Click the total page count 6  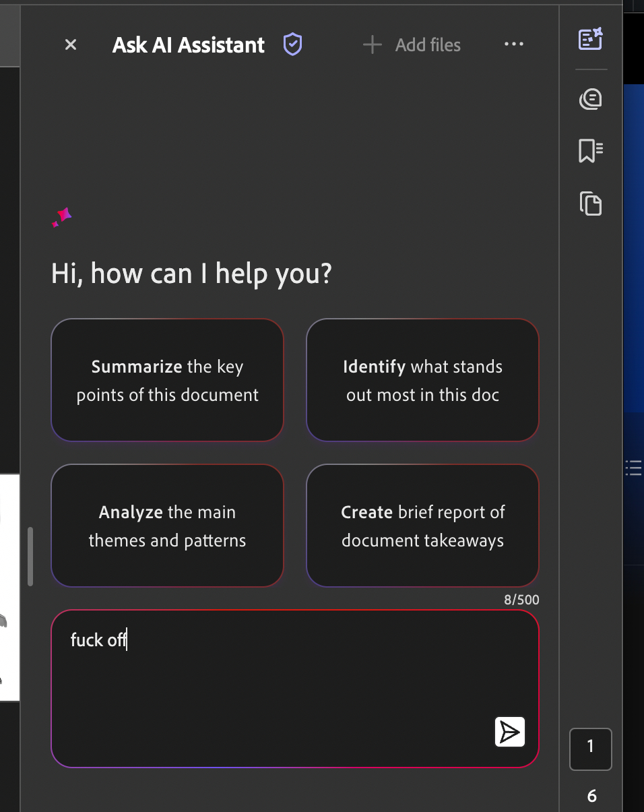pos(591,796)
